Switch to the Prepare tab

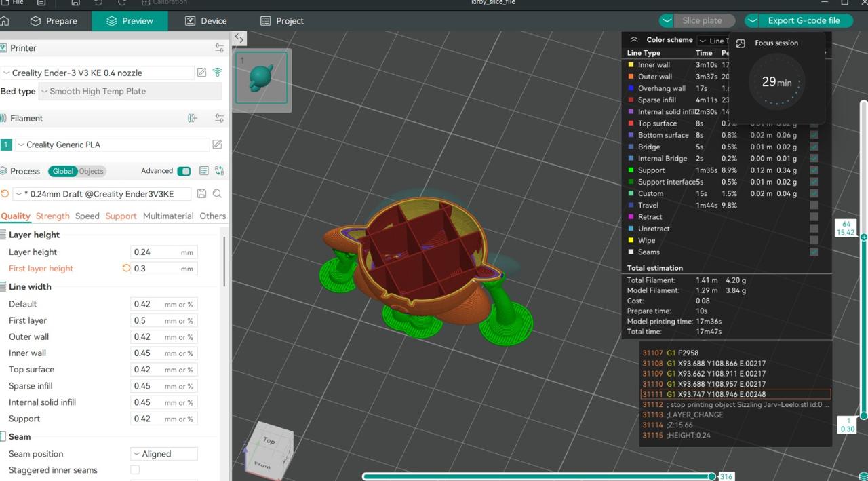(54, 21)
